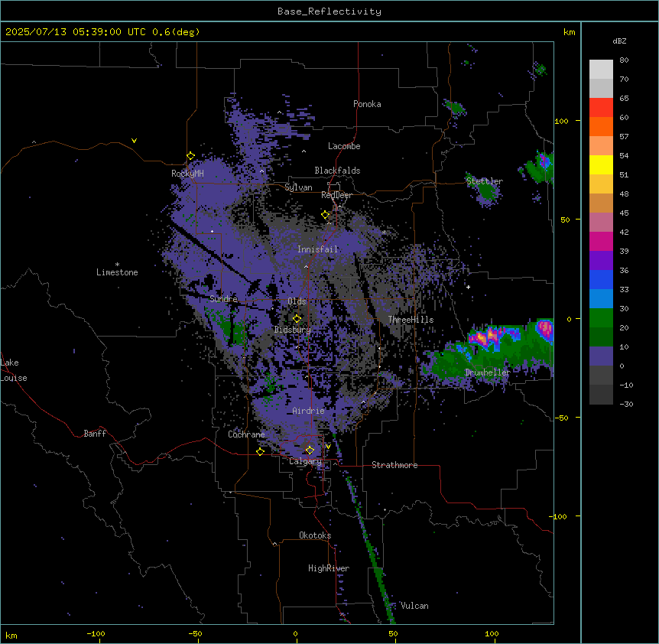
Task: Click the white plus marker east of ThreeHills
Action: [468, 287]
